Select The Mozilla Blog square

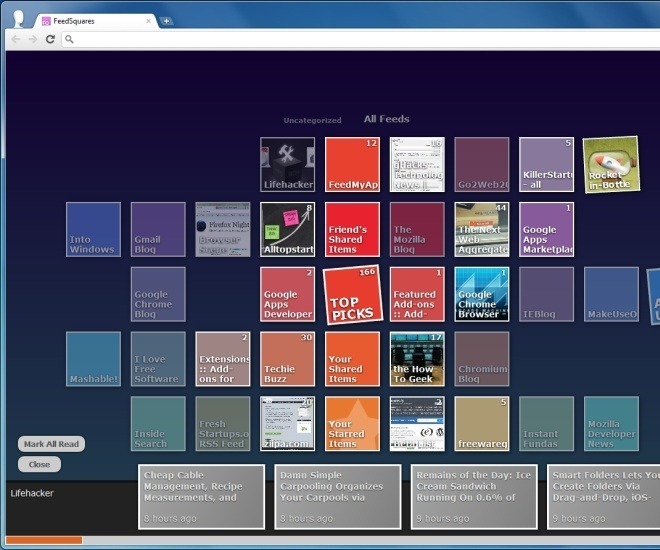[417, 229]
